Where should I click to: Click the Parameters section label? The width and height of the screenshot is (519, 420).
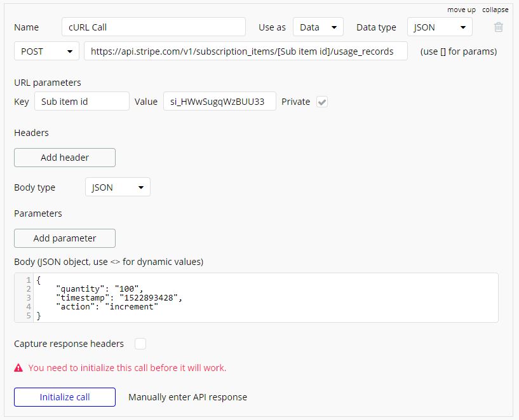pyautogui.click(x=38, y=213)
